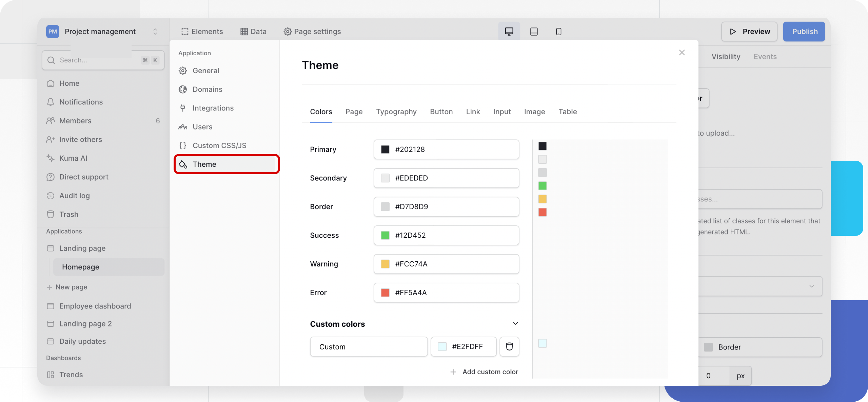Image resolution: width=868 pixels, height=402 pixels.
Task: Switch to the Typography tab
Action: coord(396,112)
